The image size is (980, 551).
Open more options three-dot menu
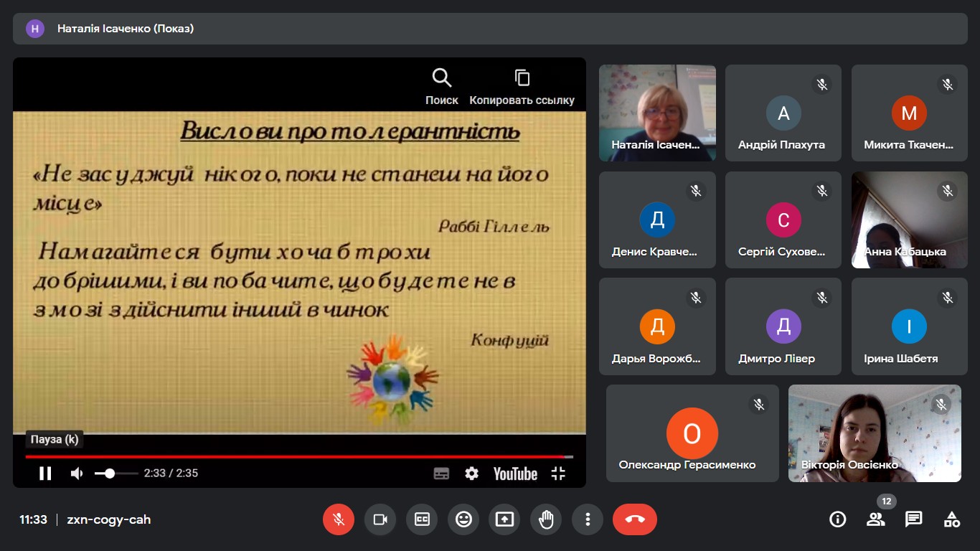(x=588, y=519)
